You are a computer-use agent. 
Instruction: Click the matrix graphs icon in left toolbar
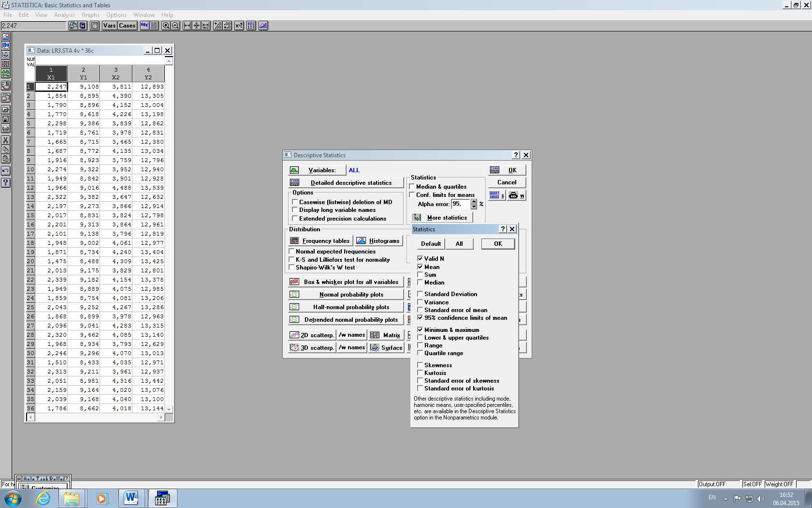pyautogui.click(x=6, y=64)
